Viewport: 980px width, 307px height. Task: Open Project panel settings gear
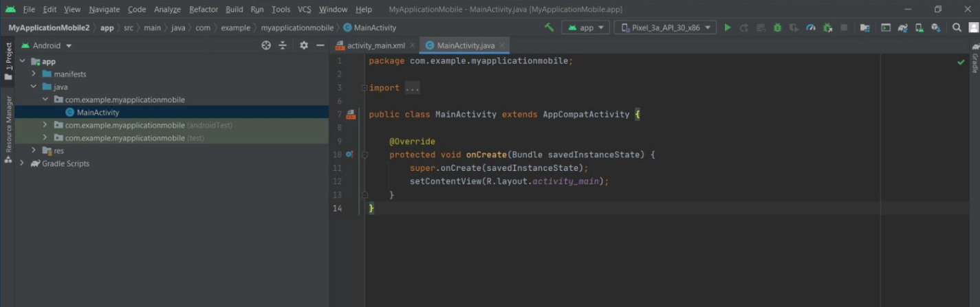pos(304,45)
